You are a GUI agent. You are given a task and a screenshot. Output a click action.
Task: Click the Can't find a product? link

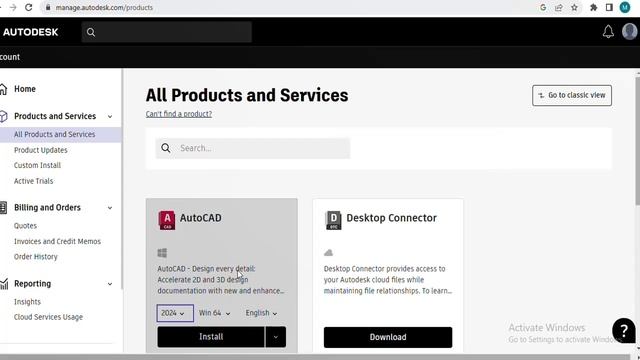(x=179, y=114)
